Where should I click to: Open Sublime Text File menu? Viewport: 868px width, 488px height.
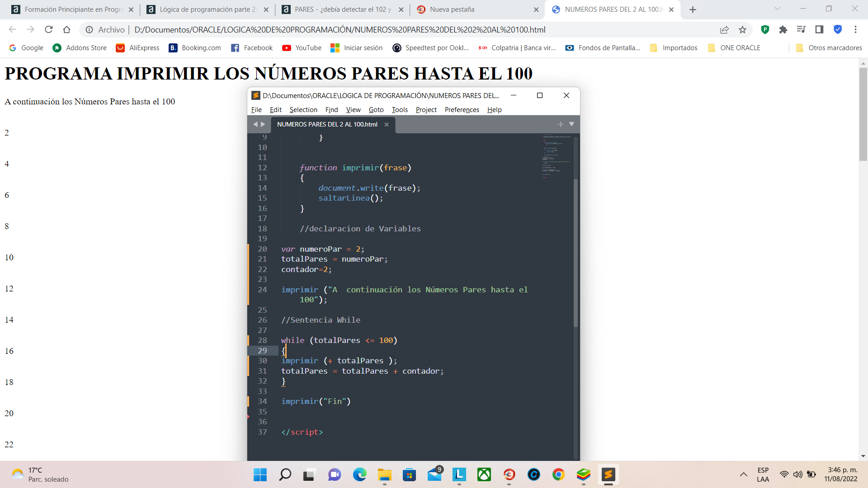(256, 110)
